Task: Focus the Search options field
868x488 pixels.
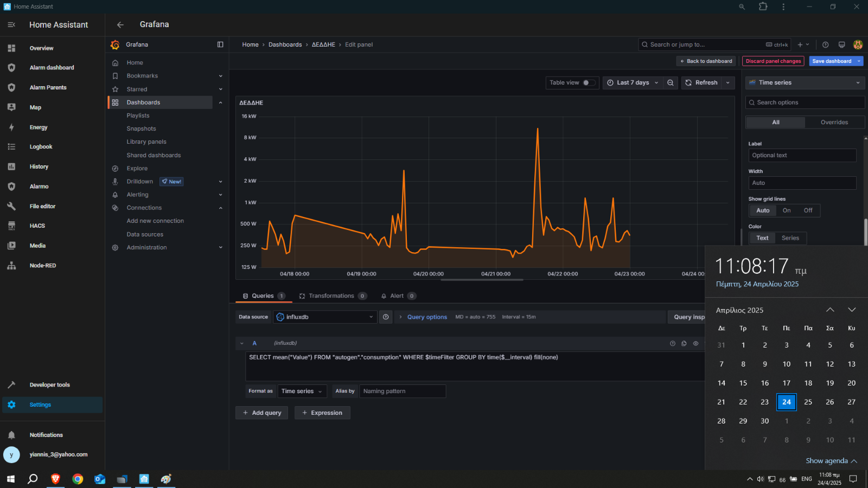Action: click(805, 102)
